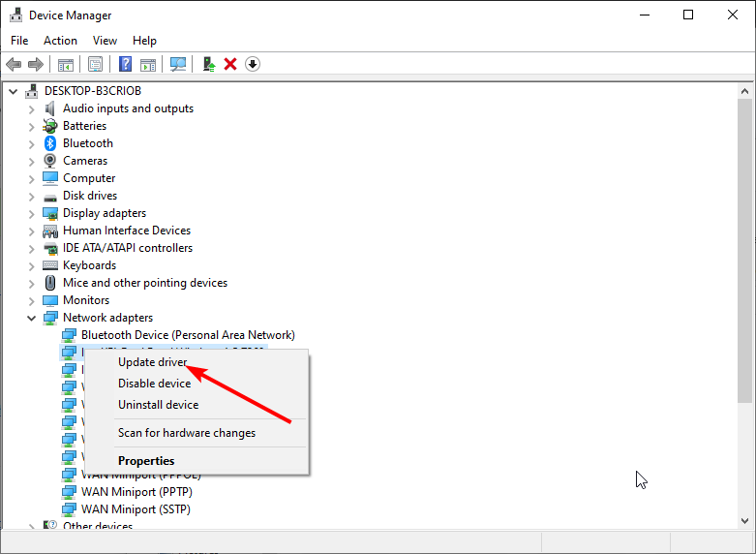Expand Human Interface Devices chevron
756x554 pixels.
tap(32, 231)
